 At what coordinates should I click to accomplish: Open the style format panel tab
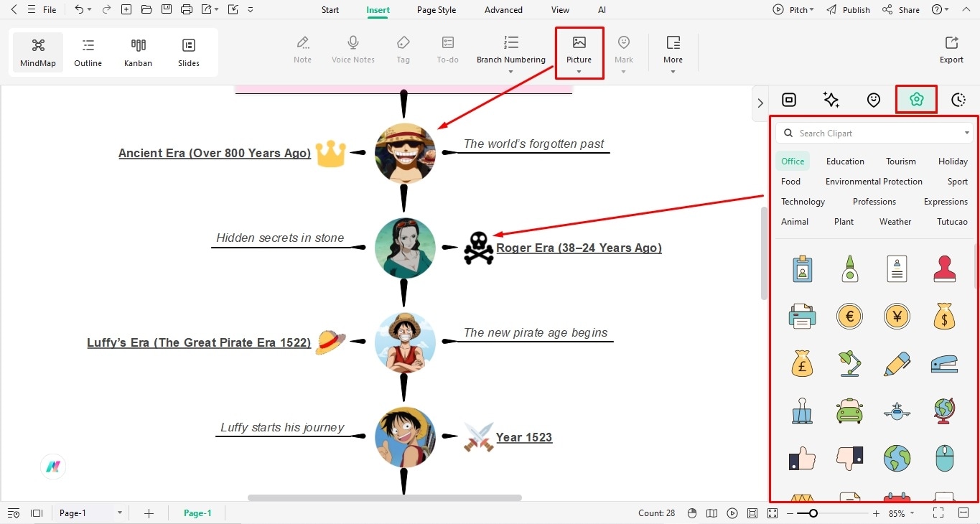click(x=789, y=100)
